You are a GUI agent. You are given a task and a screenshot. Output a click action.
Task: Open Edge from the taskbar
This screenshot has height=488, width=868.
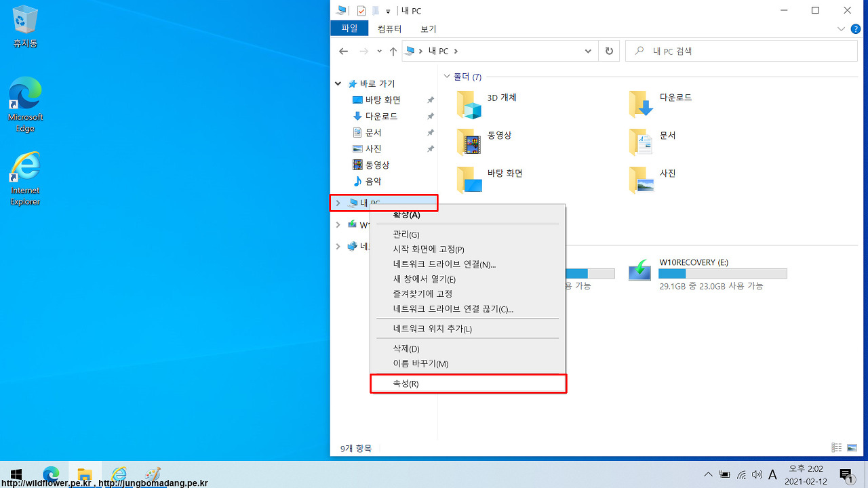point(51,474)
